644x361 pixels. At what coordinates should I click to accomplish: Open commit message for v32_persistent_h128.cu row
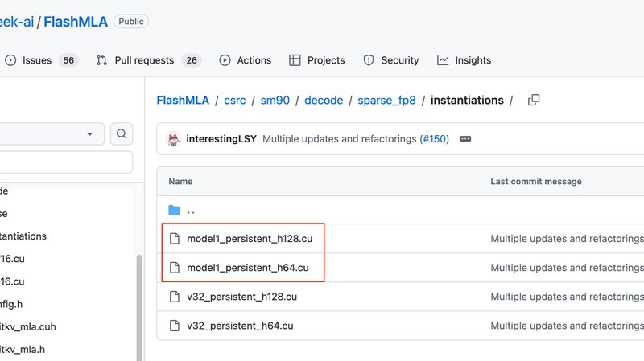coord(568,297)
